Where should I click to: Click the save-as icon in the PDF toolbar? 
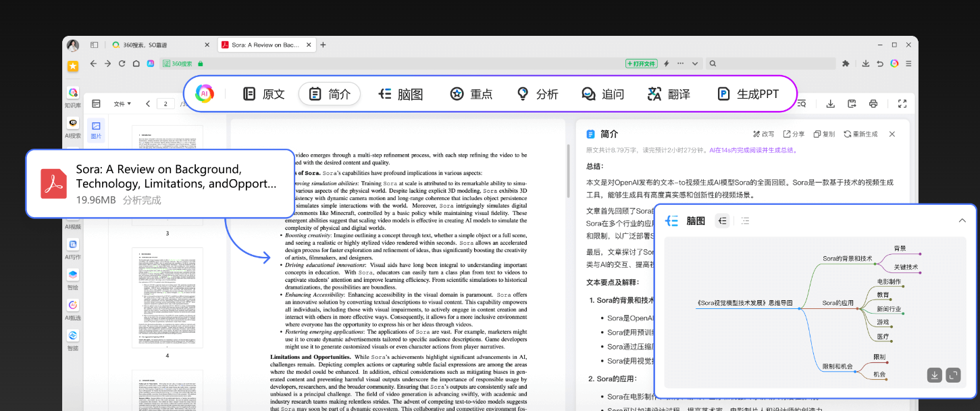click(x=852, y=103)
